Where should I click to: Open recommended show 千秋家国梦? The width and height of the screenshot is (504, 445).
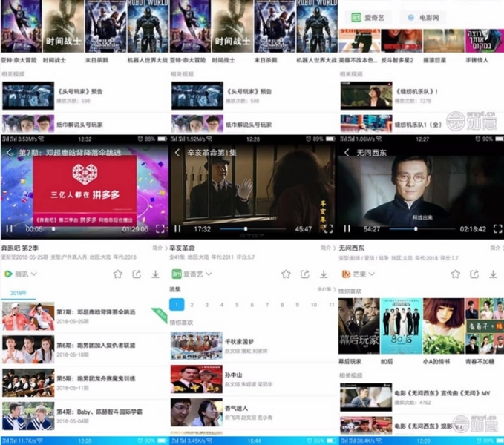[x=252, y=346]
